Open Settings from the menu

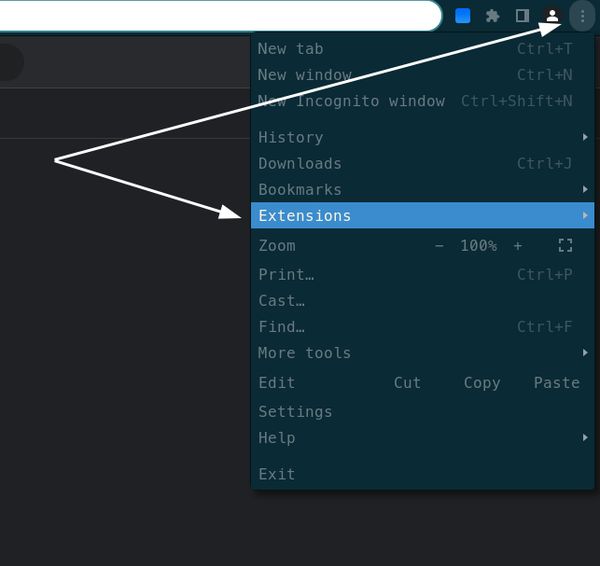tap(422, 411)
